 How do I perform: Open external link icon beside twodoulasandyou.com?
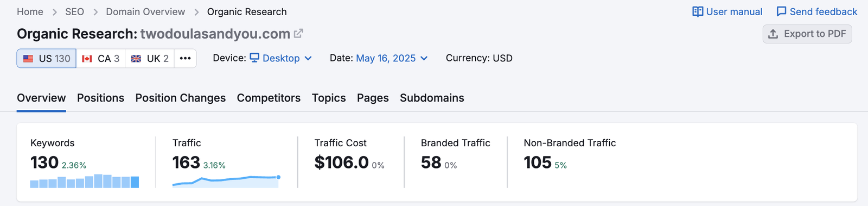(298, 34)
